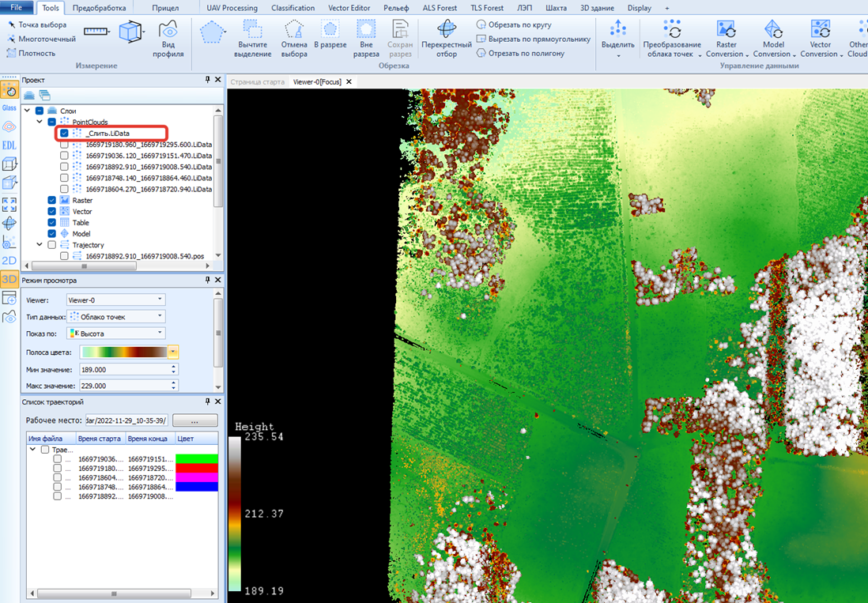The image size is (868, 603).
Task: Toggle Glass display mode in left sidebar
Action: click(9, 107)
